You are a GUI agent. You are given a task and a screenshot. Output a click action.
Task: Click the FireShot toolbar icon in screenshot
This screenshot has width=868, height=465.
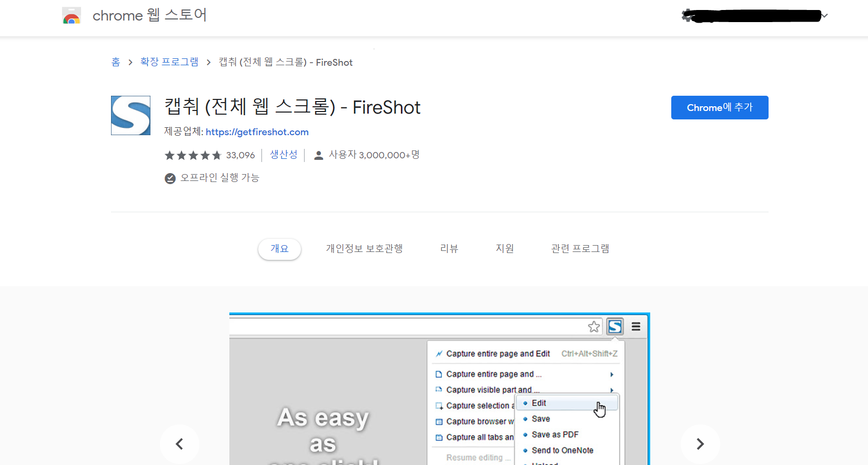615,327
